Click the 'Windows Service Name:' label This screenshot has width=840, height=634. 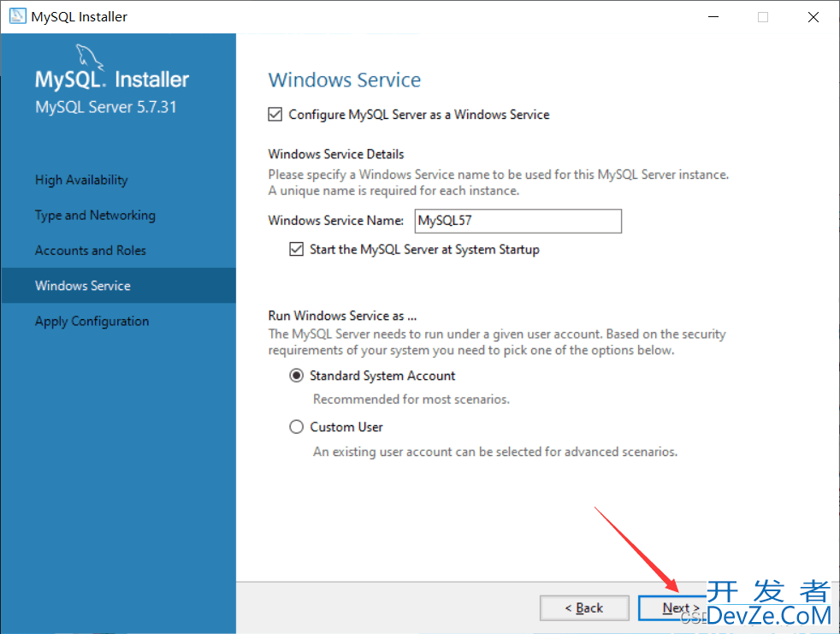pyautogui.click(x=336, y=221)
